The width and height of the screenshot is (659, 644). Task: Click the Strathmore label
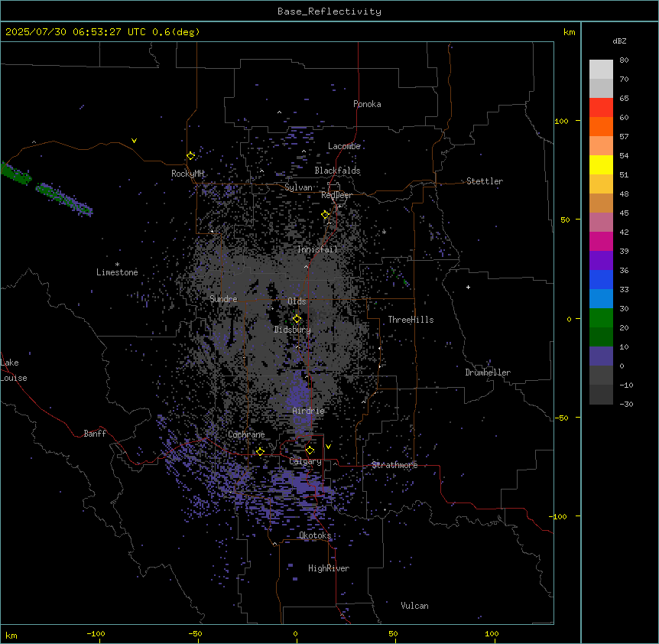pos(394,465)
